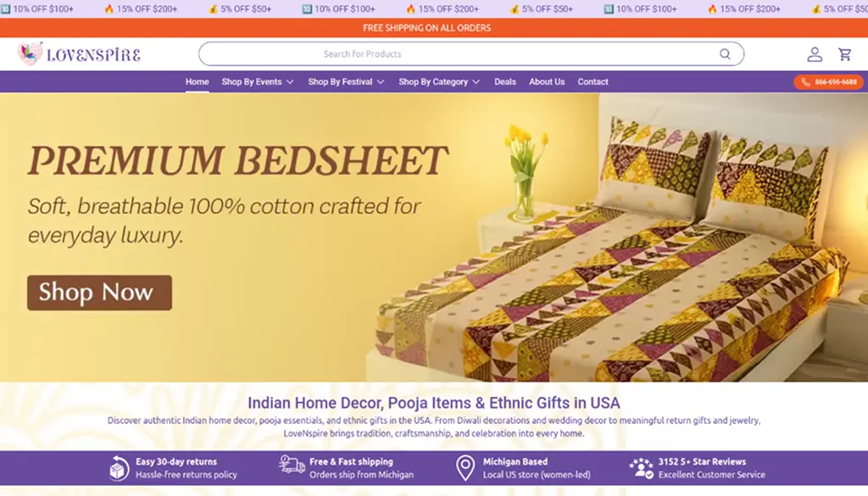Open the shopping cart icon
This screenshot has width=868, height=496.
click(x=845, y=54)
